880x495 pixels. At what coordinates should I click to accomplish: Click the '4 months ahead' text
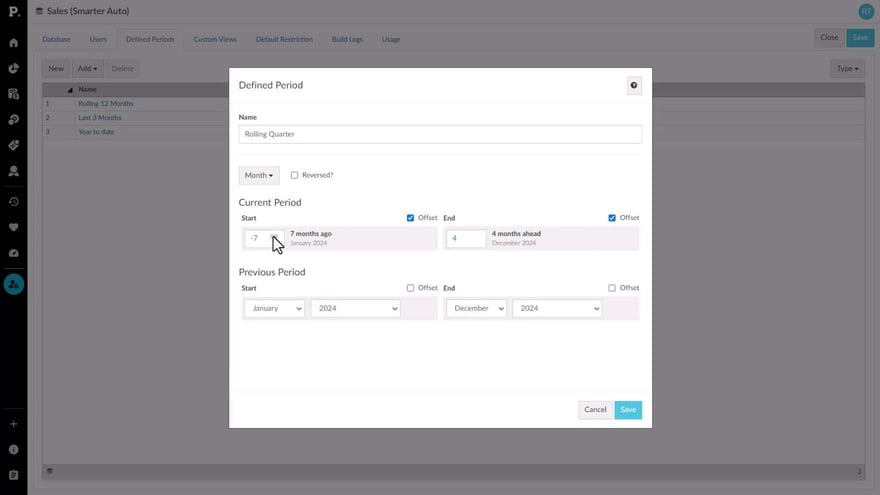[x=516, y=233]
